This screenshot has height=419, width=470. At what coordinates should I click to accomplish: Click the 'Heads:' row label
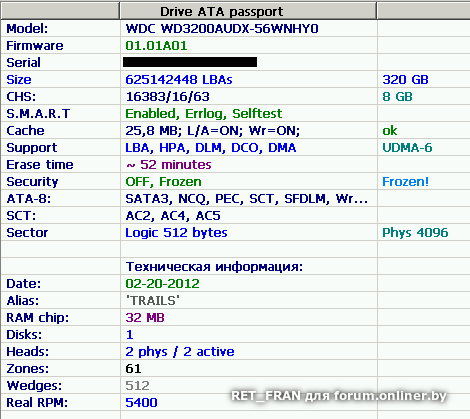tap(27, 352)
